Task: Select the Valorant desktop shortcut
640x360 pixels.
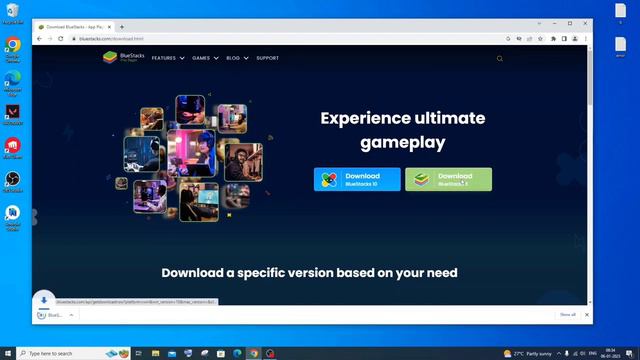Action: coord(13,114)
